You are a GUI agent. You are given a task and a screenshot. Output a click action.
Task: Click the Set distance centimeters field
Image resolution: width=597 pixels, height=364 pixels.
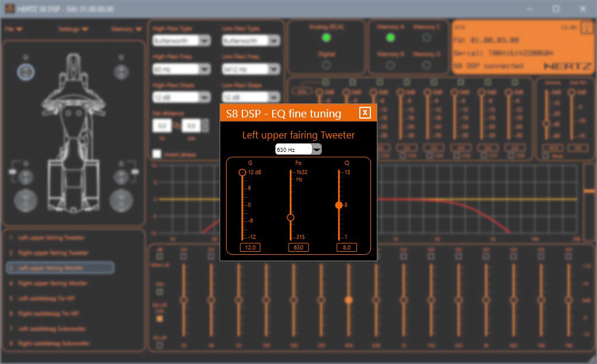coord(191,126)
